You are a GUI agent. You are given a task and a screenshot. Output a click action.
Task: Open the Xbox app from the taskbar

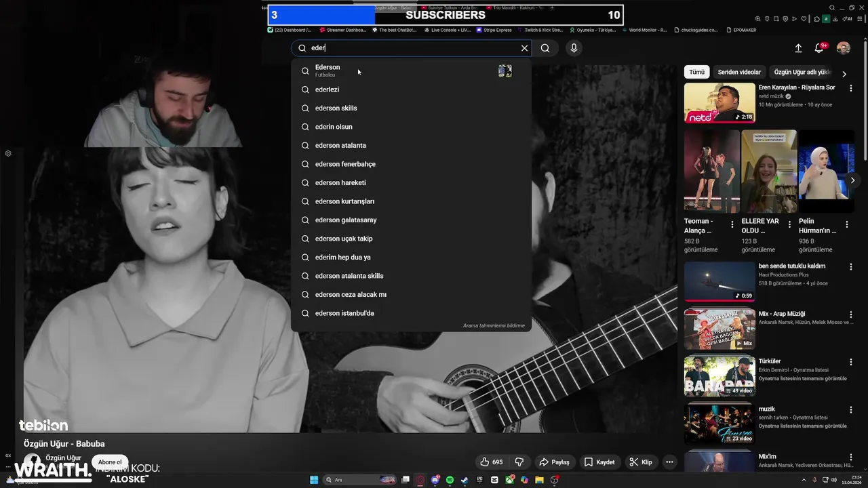509,480
